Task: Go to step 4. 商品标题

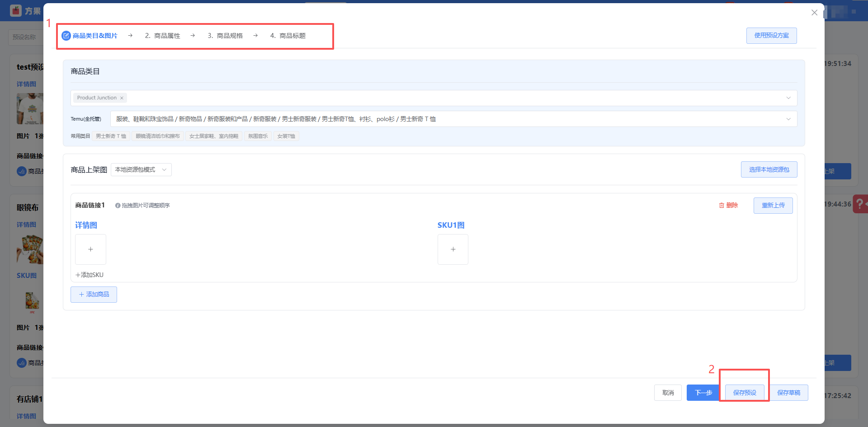Action: [288, 36]
